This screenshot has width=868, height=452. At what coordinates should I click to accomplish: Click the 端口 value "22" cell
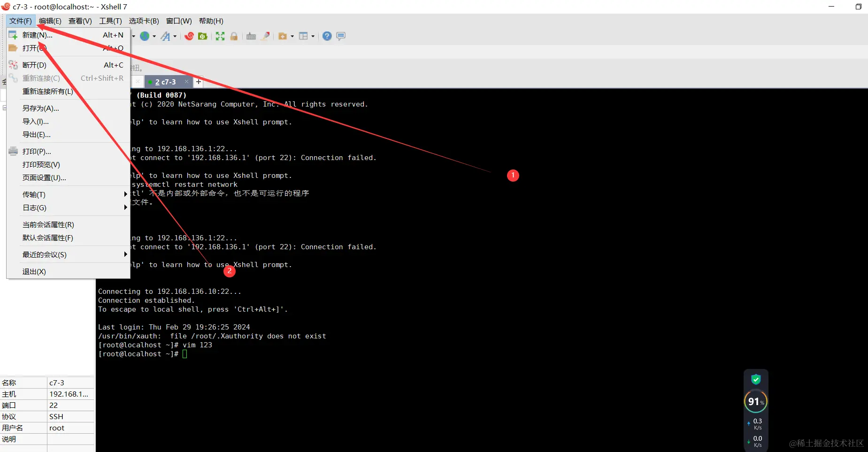pyautogui.click(x=70, y=406)
